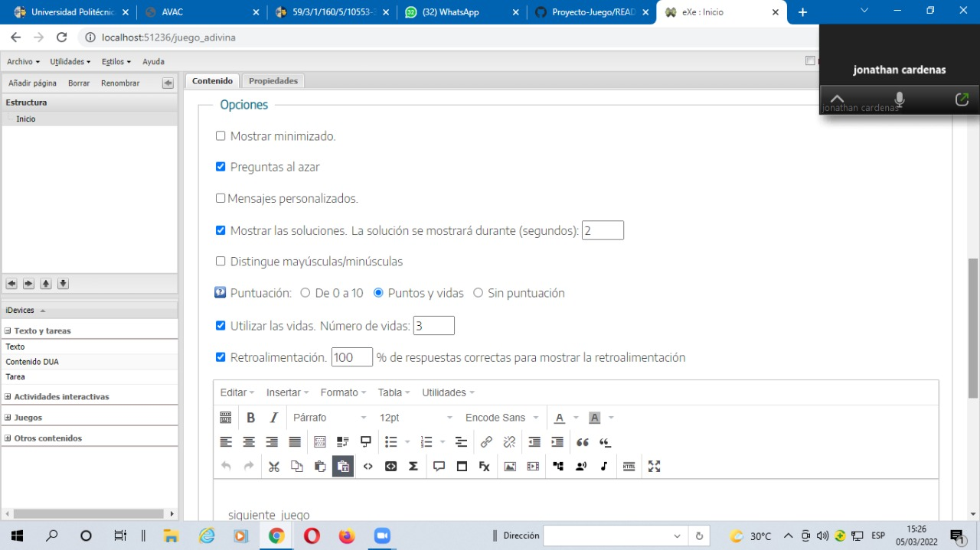The width and height of the screenshot is (980, 550).
Task: Open the editor Formato menu
Action: tap(343, 392)
